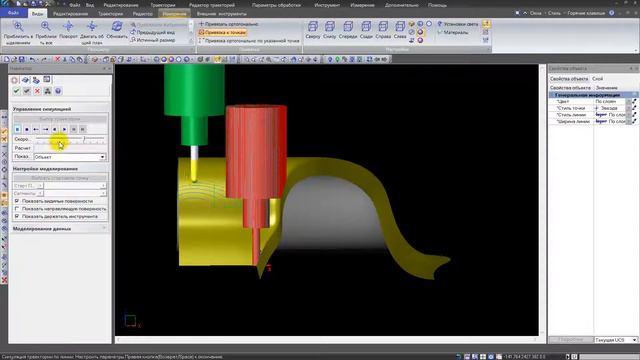Open Установки света light settings

coord(457,24)
